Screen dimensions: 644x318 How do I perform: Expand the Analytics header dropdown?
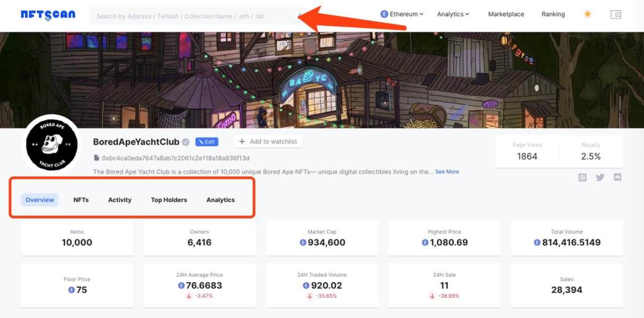coord(453,14)
